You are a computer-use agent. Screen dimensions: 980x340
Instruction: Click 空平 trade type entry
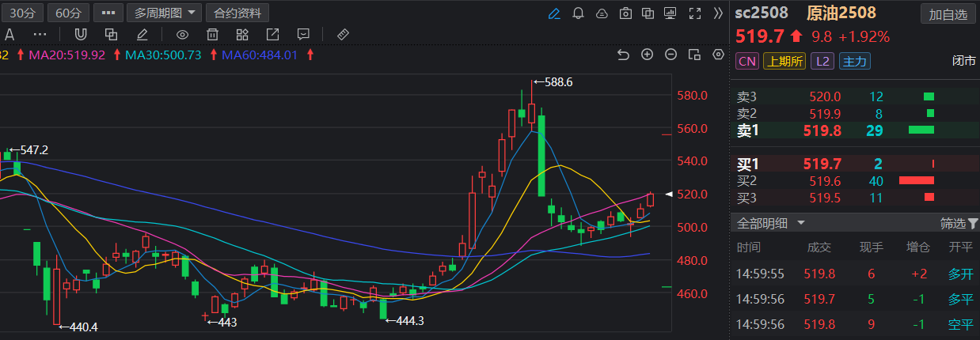(x=961, y=323)
